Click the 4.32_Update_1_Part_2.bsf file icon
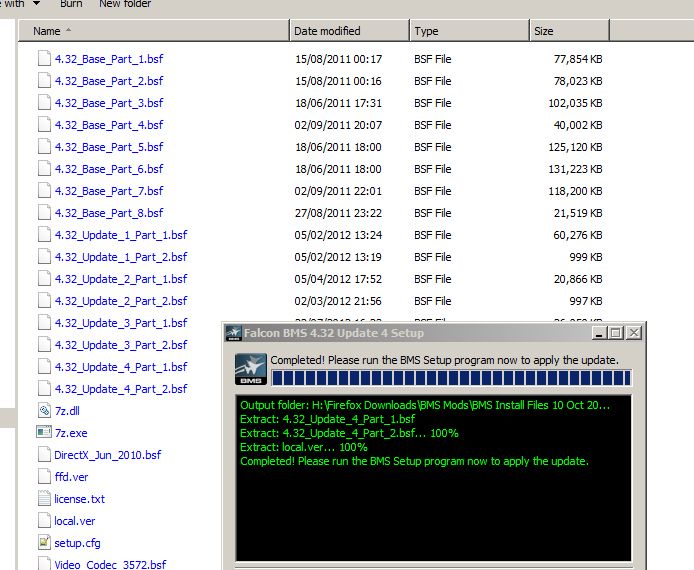 click(x=44, y=257)
